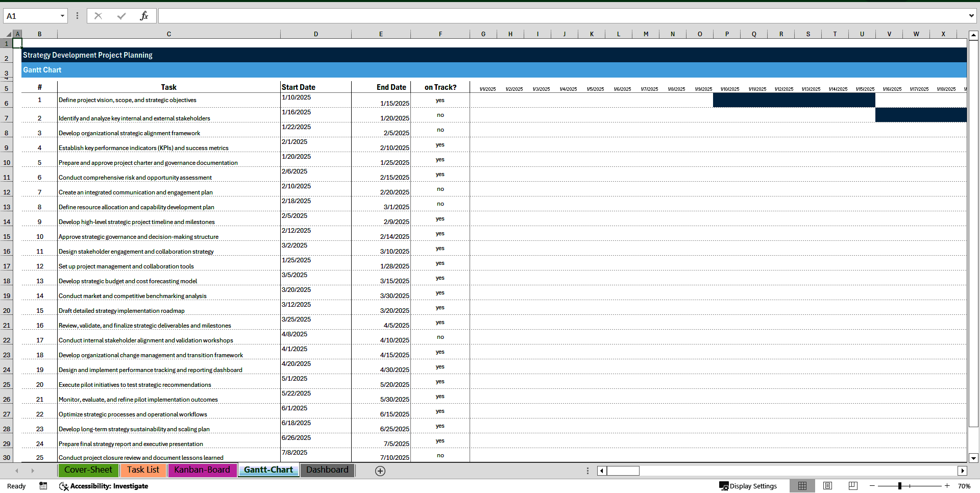Click the Enter (checkmark) icon on formula bar
This screenshot has width=980, height=493.
121,16
